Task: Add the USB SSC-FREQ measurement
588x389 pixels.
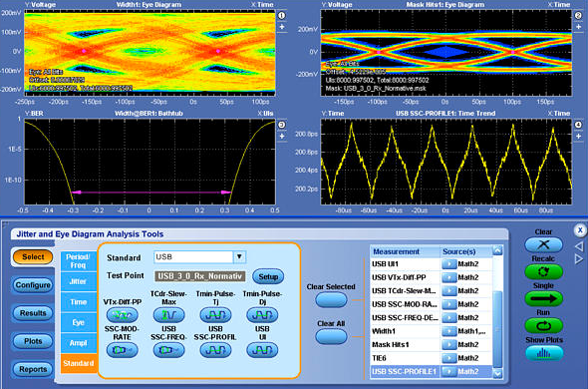Action: click(x=168, y=350)
